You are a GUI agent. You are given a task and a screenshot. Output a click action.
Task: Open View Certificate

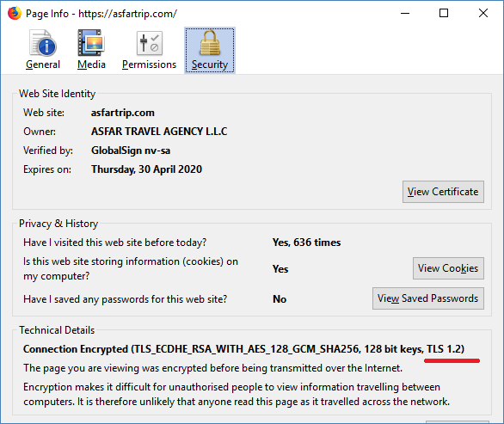[443, 192]
